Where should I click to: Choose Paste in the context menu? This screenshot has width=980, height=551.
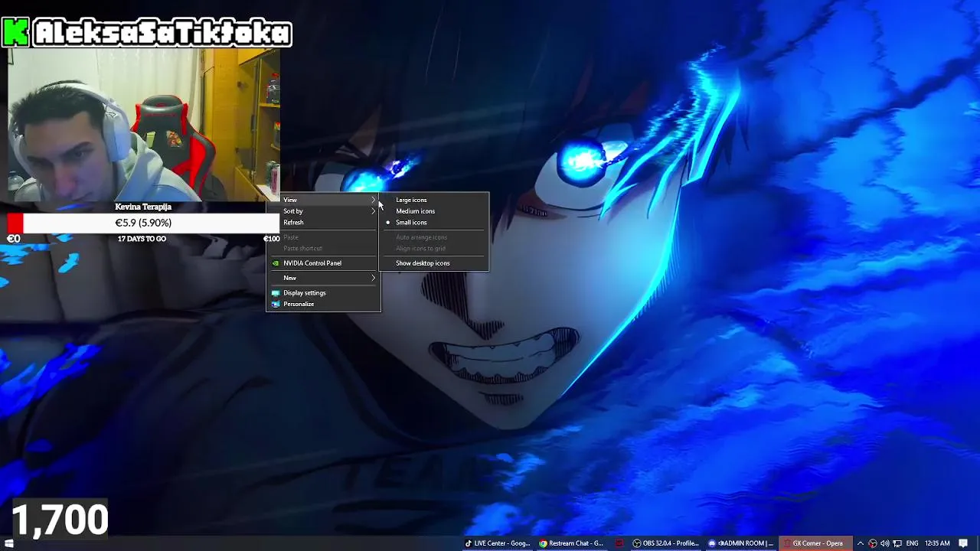click(x=323, y=237)
